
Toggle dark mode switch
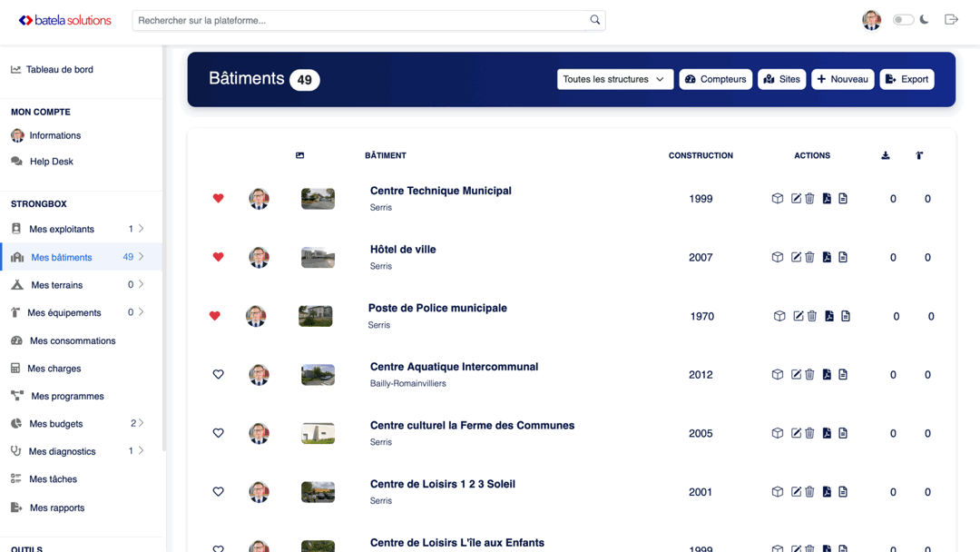coord(903,20)
